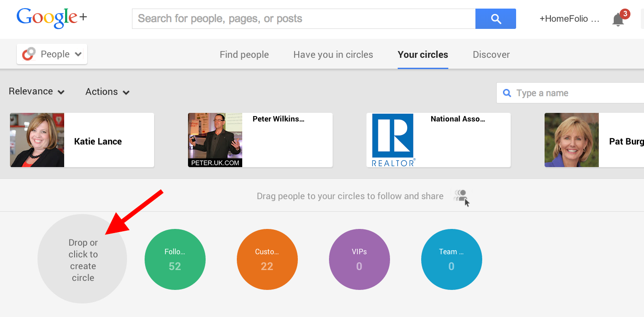The image size is (644, 317).
Task: Open the purple VIPs circle
Action: coord(359,260)
